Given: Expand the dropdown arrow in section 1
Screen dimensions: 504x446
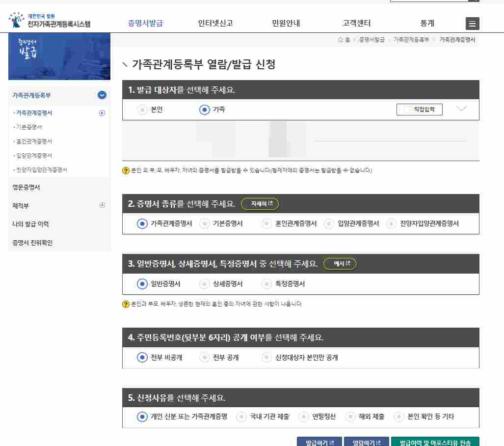Looking at the screenshot, I should (461, 110).
